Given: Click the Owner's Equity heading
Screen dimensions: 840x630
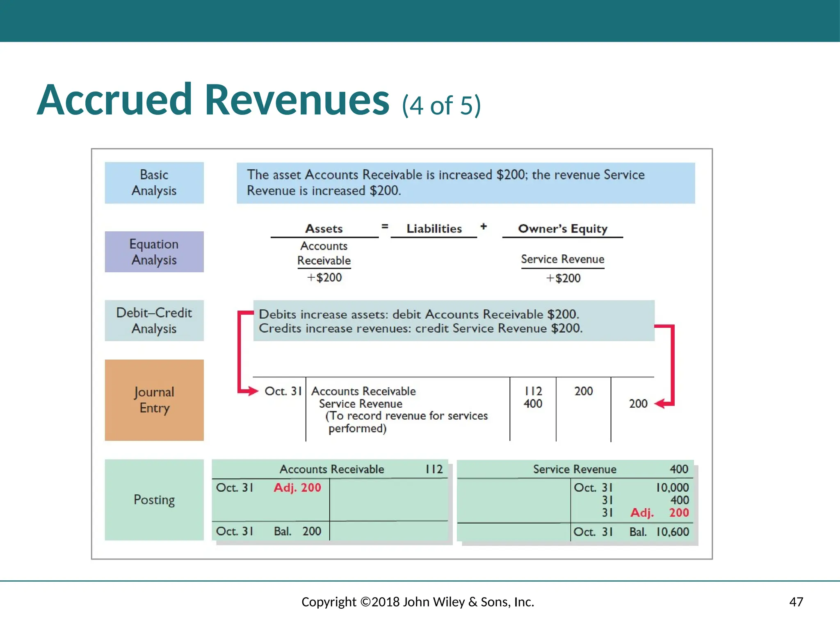Looking at the screenshot, I should click(x=562, y=229).
